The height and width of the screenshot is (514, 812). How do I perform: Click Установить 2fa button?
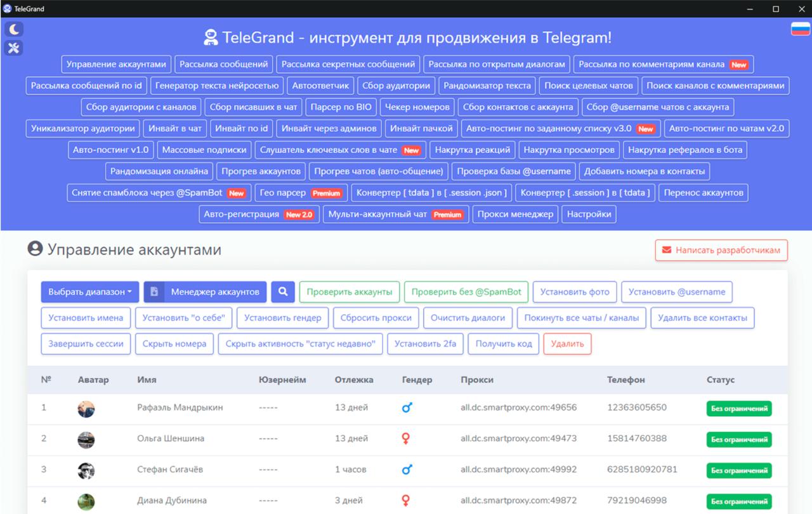click(425, 344)
